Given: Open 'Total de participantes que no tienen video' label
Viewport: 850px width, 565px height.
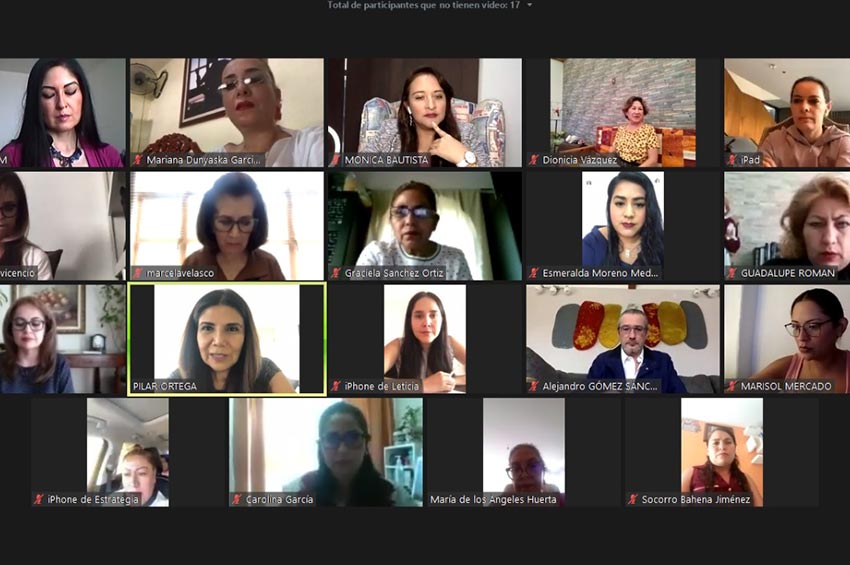Looking at the screenshot, I should coord(423,5).
